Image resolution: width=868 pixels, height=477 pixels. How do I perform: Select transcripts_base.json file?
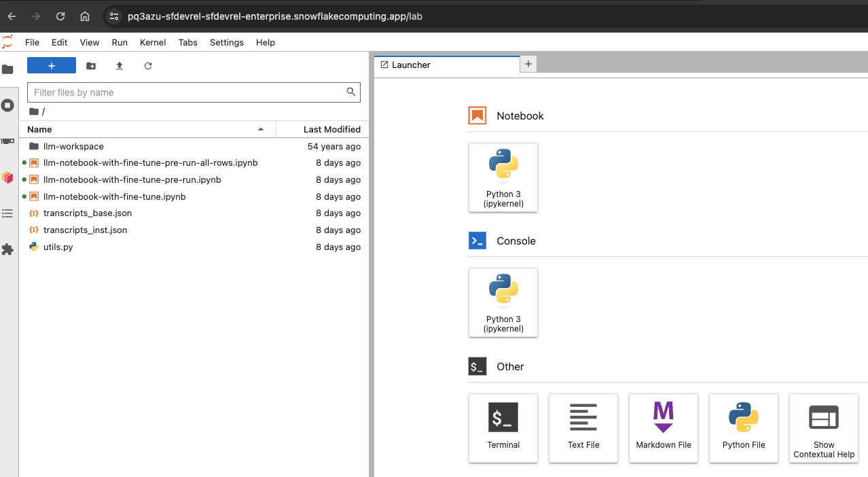[87, 213]
